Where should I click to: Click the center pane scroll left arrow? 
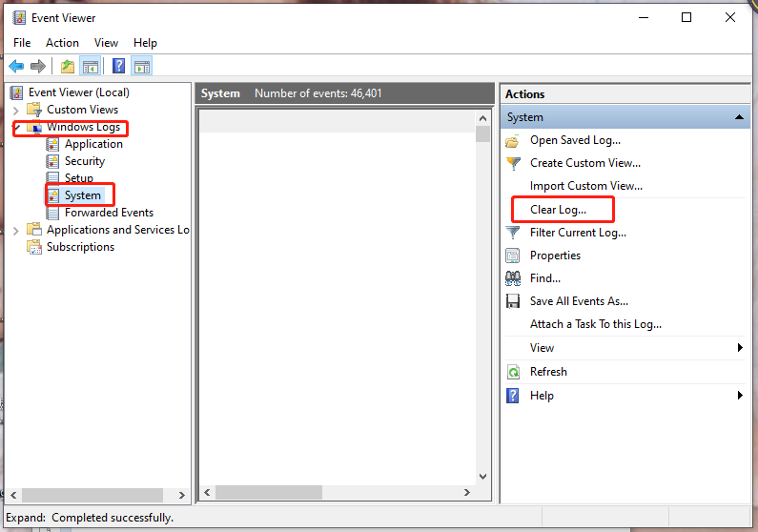(x=208, y=492)
